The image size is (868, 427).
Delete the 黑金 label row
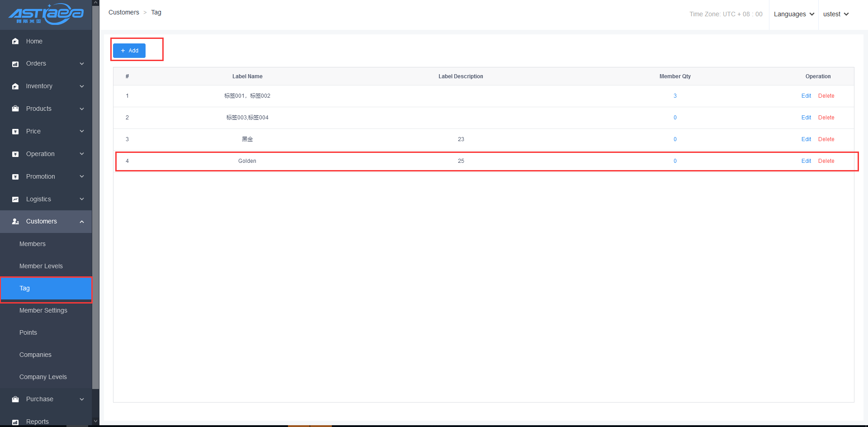(826, 139)
